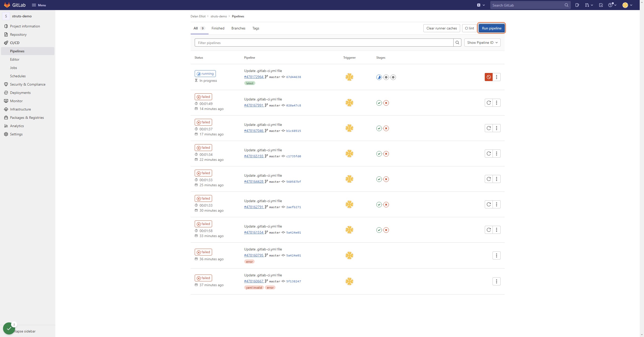Focus the Filter pipelines input field
This screenshot has height=337, width=644.
[324, 43]
